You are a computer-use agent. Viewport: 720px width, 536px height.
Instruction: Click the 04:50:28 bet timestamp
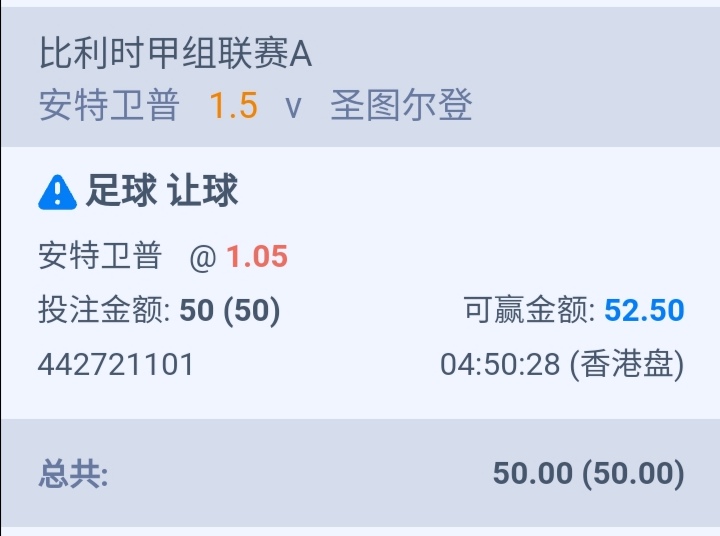point(500,365)
